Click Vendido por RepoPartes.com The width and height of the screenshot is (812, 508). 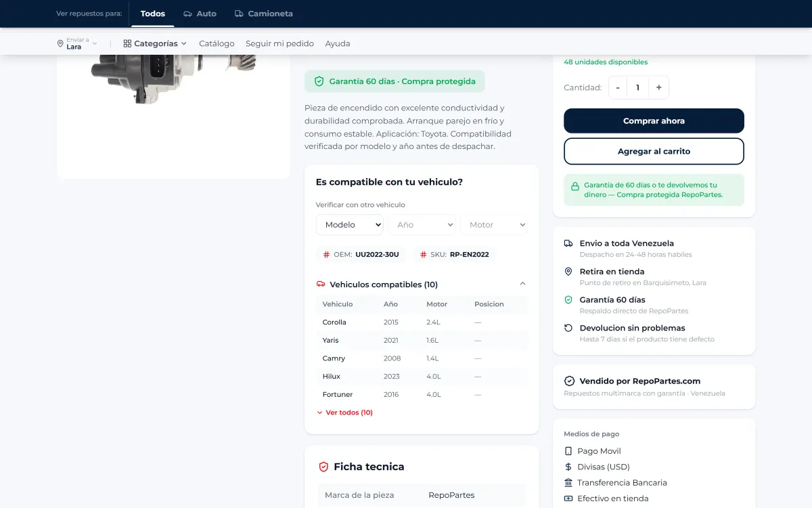tap(640, 381)
